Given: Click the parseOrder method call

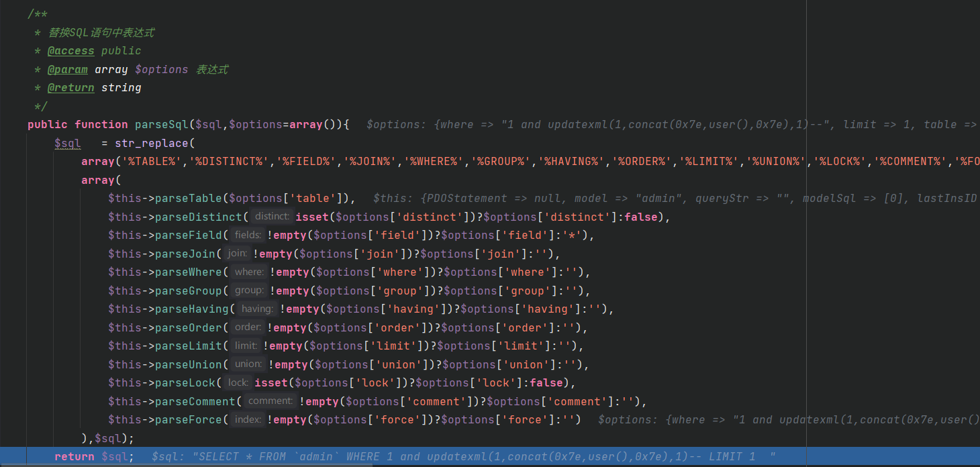Looking at the screenshot, I should [x=189, y=328].
